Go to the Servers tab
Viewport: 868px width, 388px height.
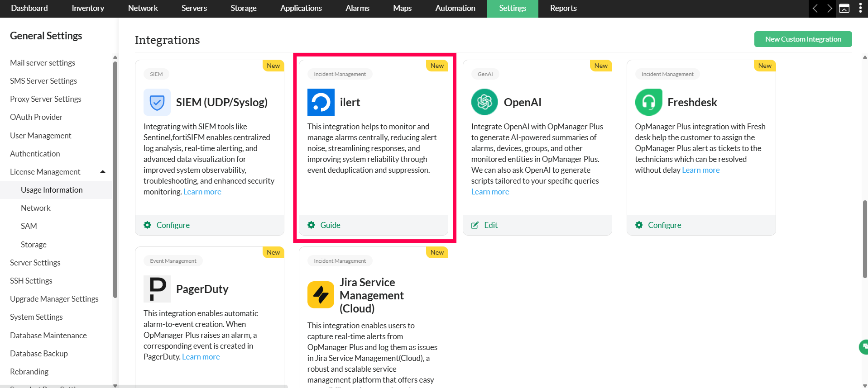coord(194,8)
